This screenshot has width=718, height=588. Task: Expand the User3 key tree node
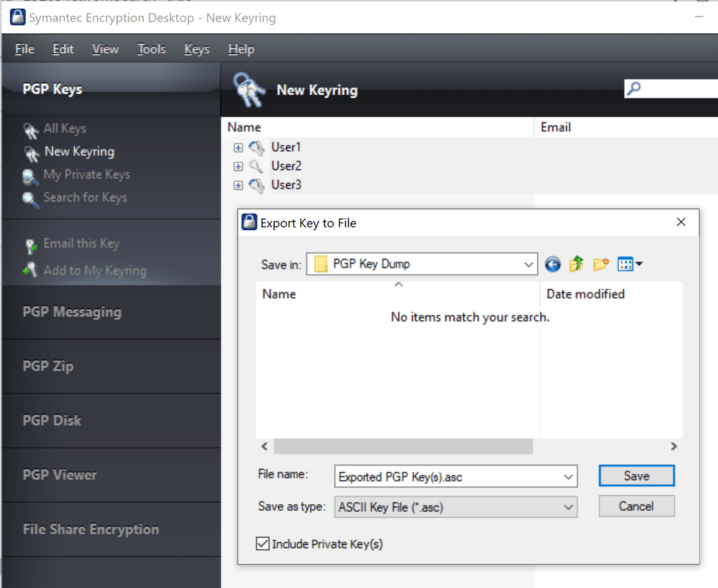coord(238,186)
